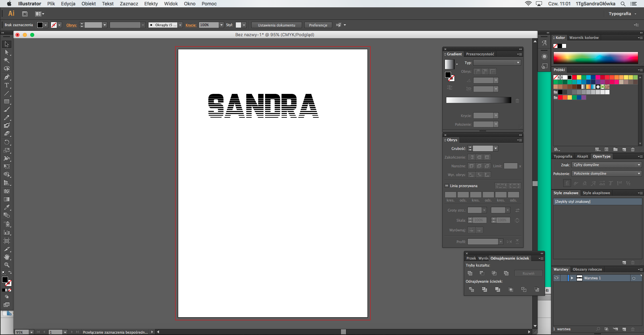Open the Widok menu
The width and height of the screenshot is (644, 335).
point(171,4)
